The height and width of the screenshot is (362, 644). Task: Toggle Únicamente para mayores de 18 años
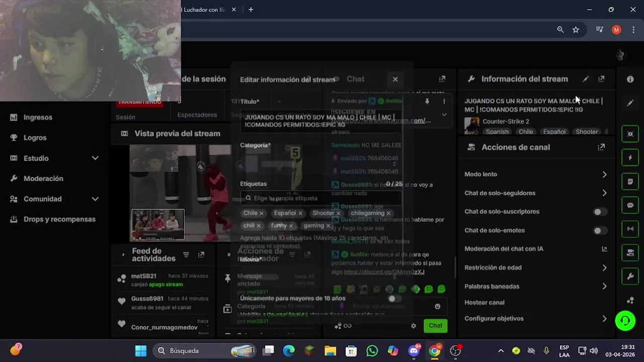395,298
